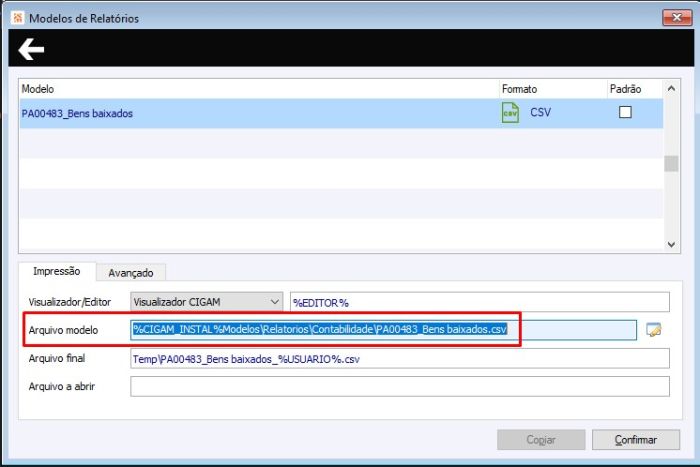Click the %EDITOR% text field

tap(480, 302)
